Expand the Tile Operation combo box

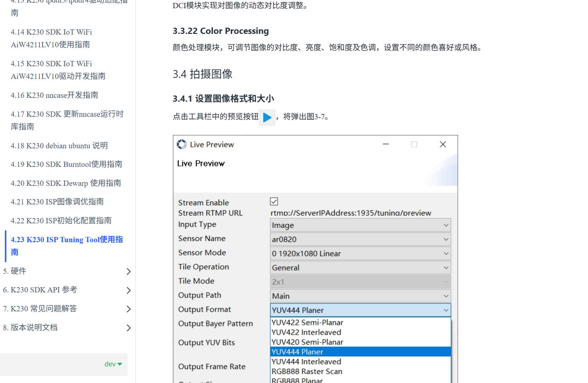click(360, 268)
